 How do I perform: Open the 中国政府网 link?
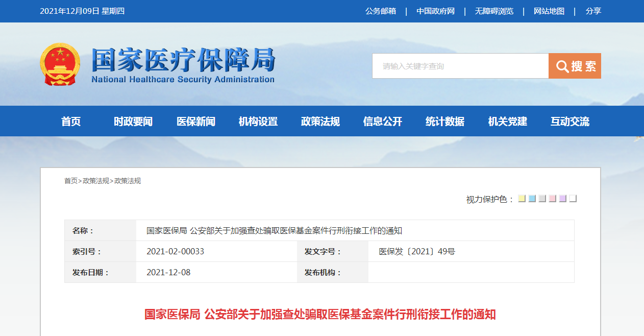pos(435,11)
